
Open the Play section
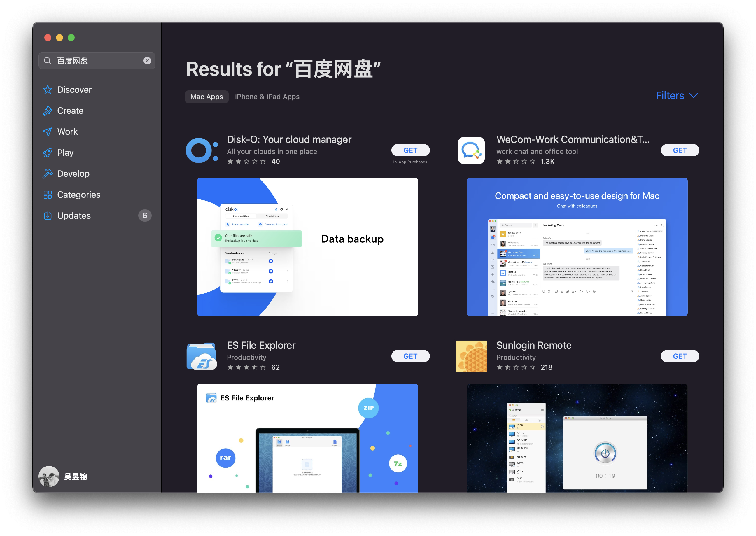click(65, 153)
